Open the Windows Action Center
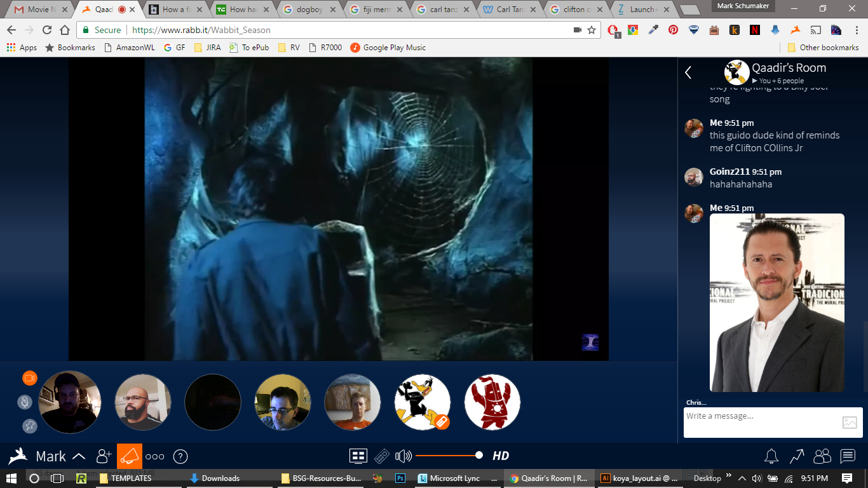Screen dimensions: 868x488 [847, 478]
